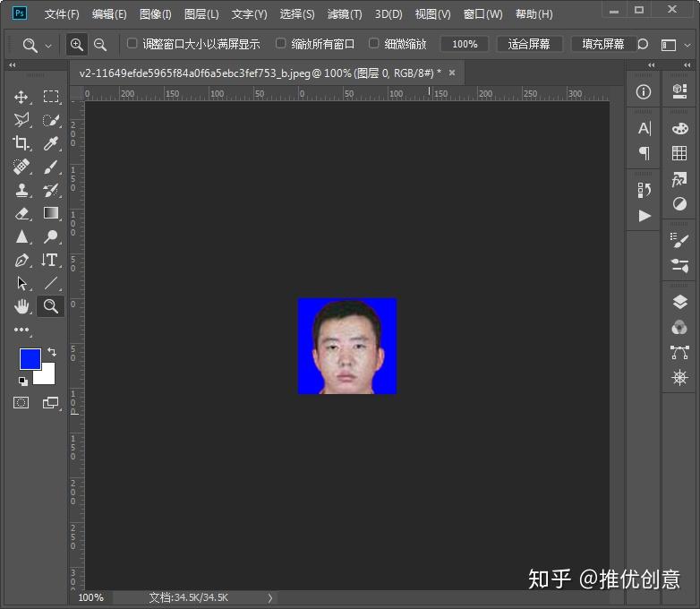Viewport: 700px width, 609px height.
Task: Click the 适合屏幕 button
Action: click(x=529, y=44)
